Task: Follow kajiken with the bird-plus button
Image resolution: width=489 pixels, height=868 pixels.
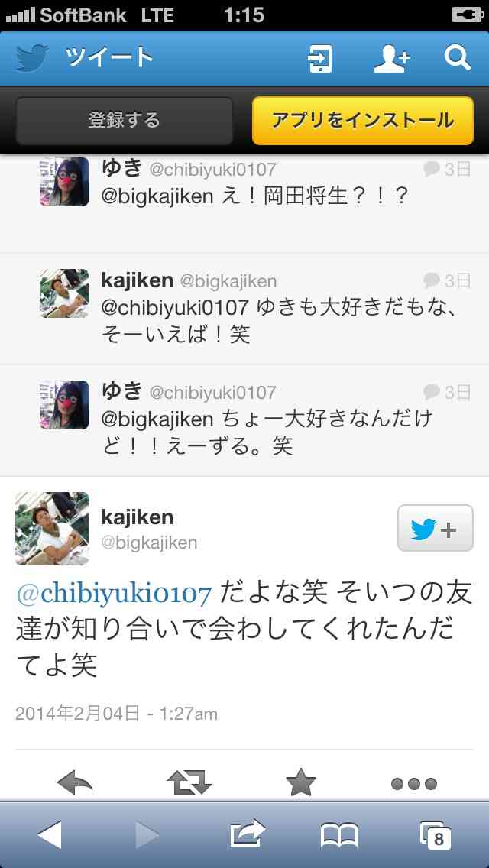Action: click(436, 528)
